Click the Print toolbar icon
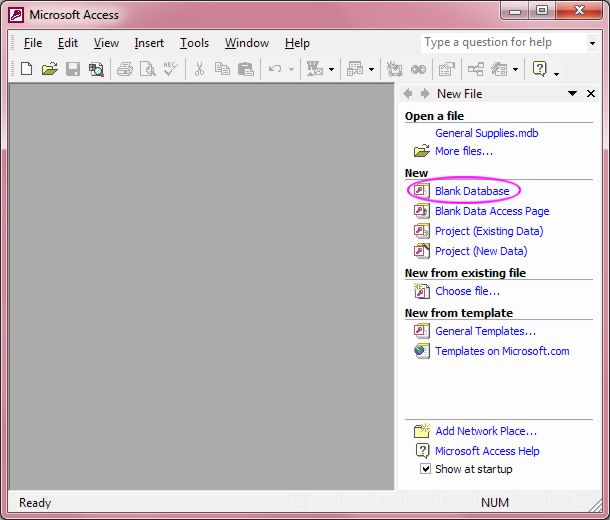 point(124,69)
